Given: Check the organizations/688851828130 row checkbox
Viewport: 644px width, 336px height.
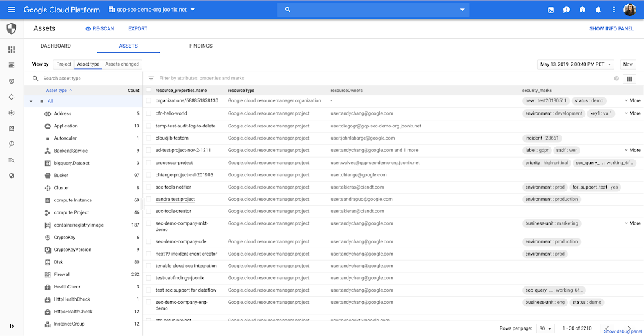Looking at the screenshot, I should [x=149, y=100].
